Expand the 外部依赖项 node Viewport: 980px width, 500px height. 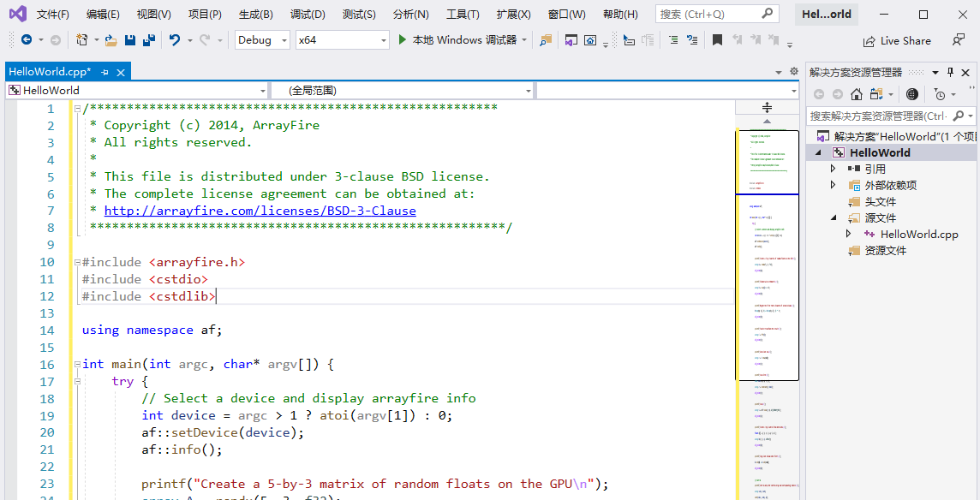point(834,185)
